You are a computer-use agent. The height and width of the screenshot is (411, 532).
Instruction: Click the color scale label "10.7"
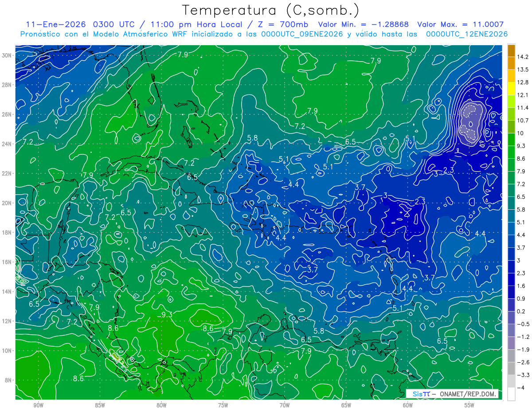[522, 120]
